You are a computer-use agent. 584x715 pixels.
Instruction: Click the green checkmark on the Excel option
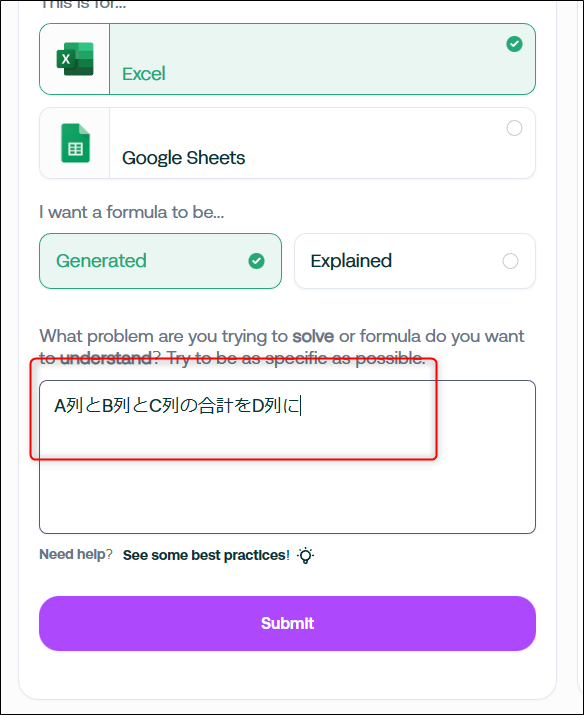(x=514, y=44)
